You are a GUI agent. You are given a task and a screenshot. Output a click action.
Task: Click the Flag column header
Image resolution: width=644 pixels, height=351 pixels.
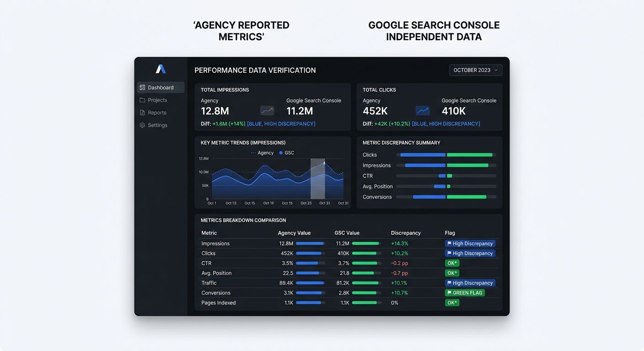click(450, 233)
